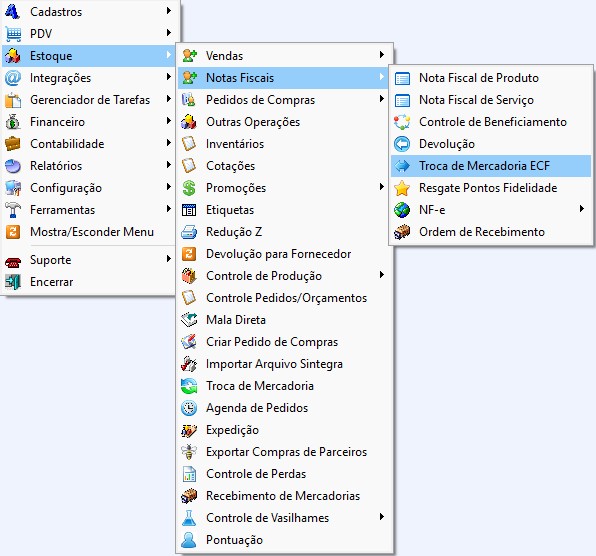Click the hammer icon beside Ferramentas
The height and width of the screenshot is (556, 596).
click(x=13, y=210)
